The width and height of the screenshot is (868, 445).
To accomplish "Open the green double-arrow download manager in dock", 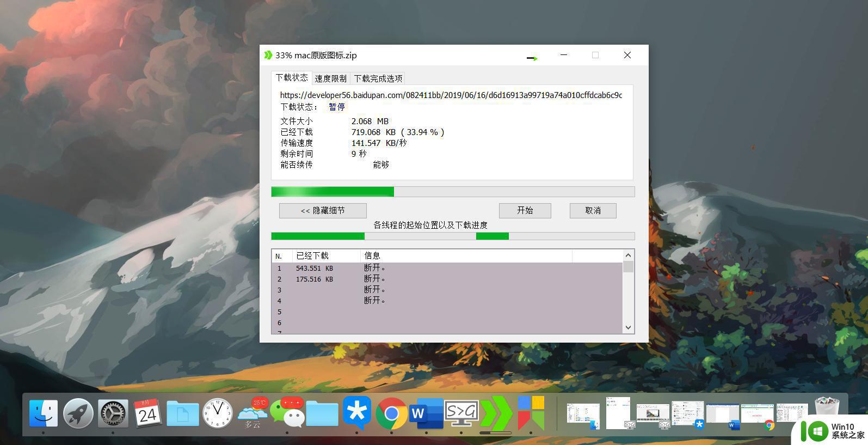I will pyautogui.click(x=496, y=413).
